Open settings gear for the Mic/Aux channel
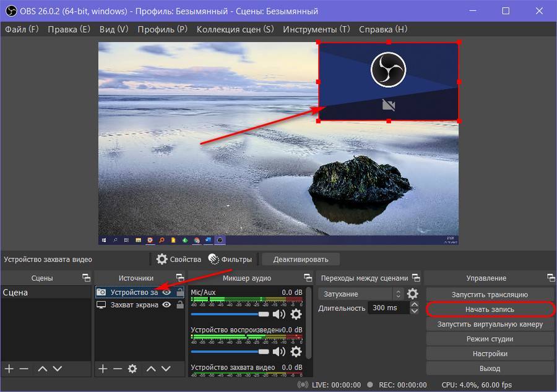Screen dimensions: 557x392 [x=296, y=314]
